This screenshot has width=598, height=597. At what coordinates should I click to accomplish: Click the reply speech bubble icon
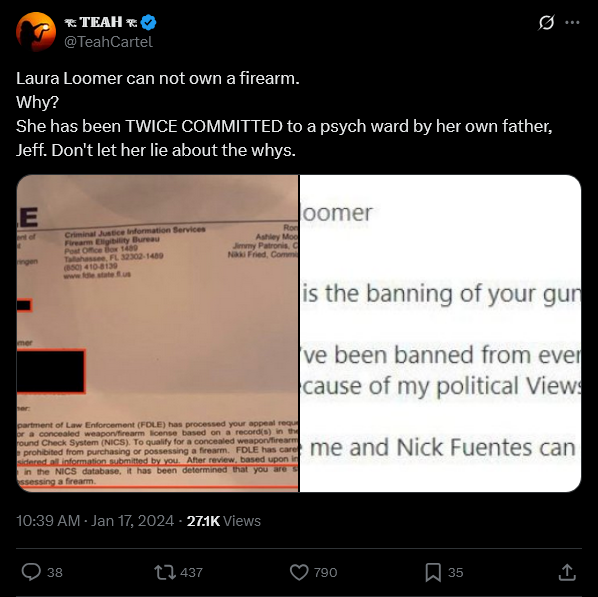(x=31, y=572)
